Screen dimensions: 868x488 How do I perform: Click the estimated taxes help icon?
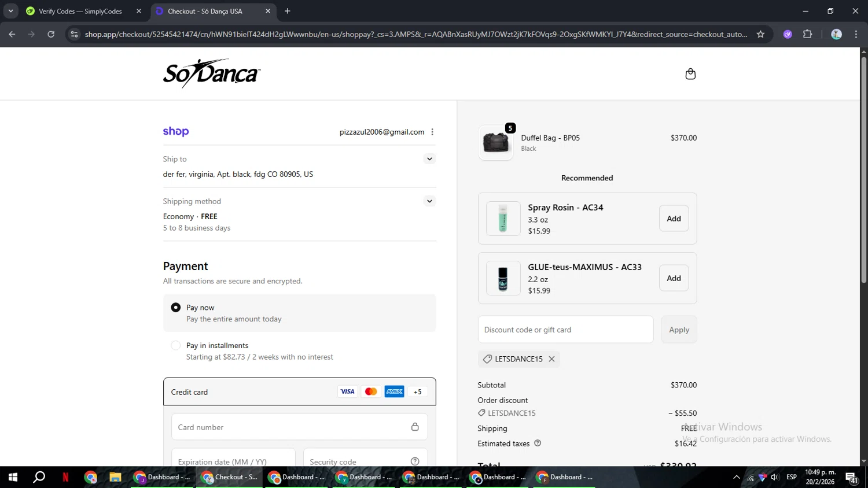point(538,443)
